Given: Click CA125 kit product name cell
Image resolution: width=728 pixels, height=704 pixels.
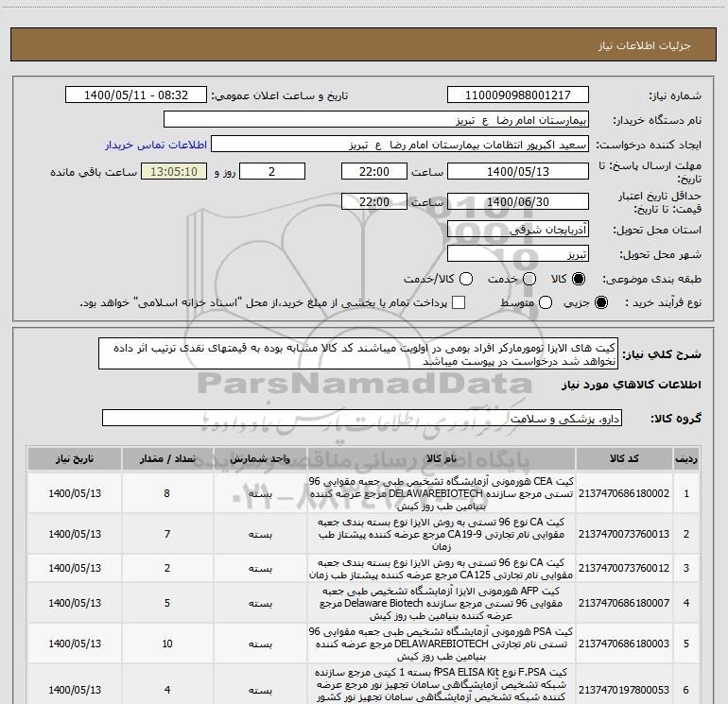Looking at the screenshot, I should coord(442,568).
